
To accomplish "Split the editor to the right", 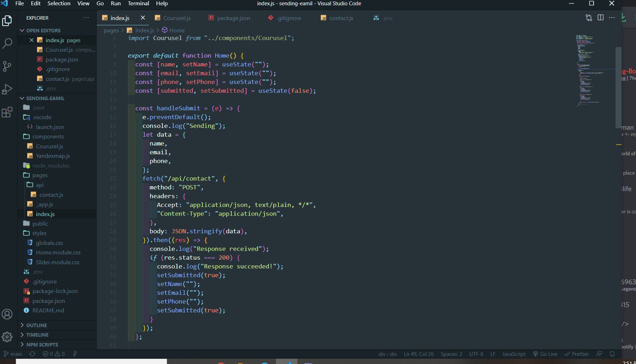I will [x=600, y=18].
